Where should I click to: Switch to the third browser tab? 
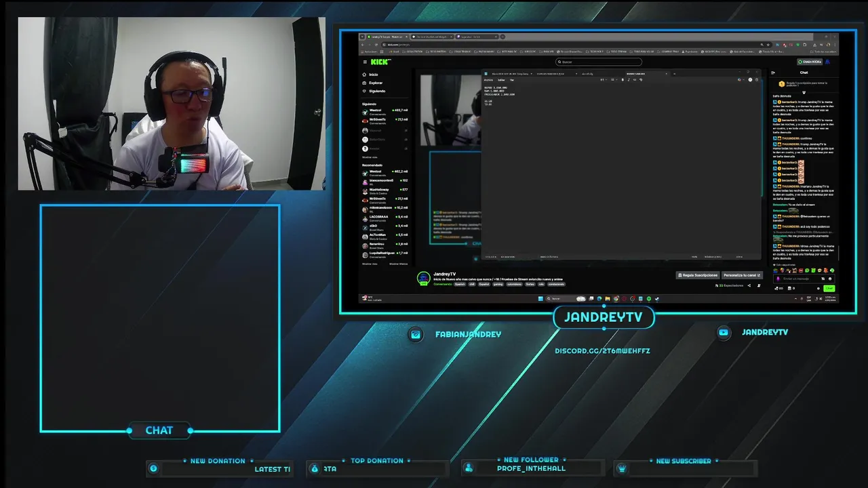(477, 37)
